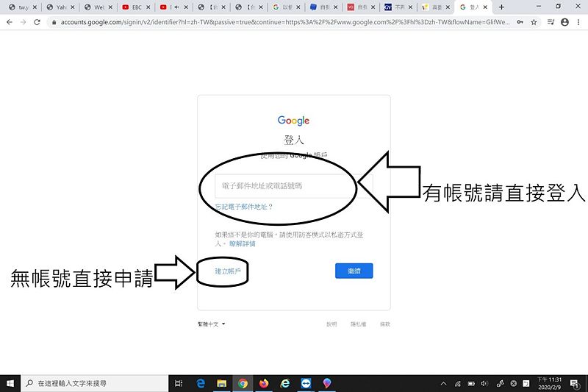Go back to previous page
Viewport: 588px width, 392px height.
(x=10, y=22)
